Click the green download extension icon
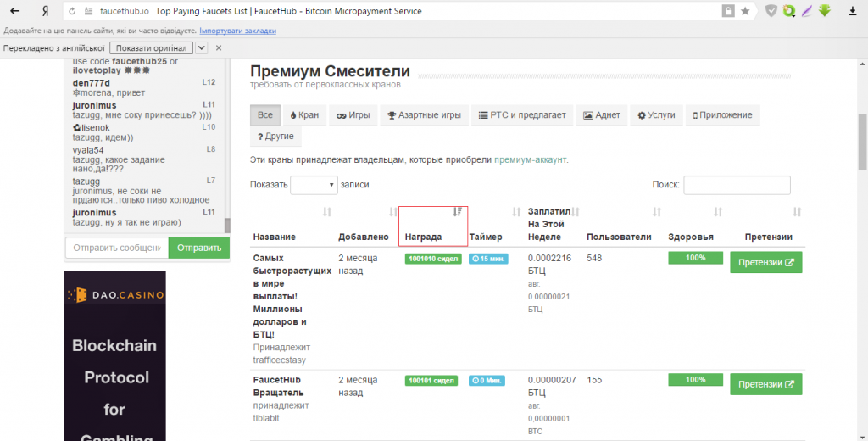 tap(825, 11)
